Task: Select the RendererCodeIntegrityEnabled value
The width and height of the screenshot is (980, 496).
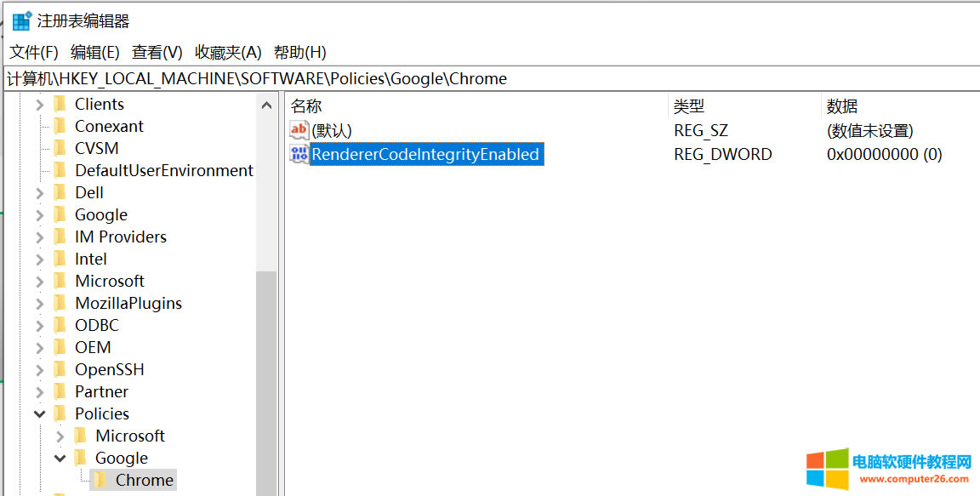Action: [426, 154]
